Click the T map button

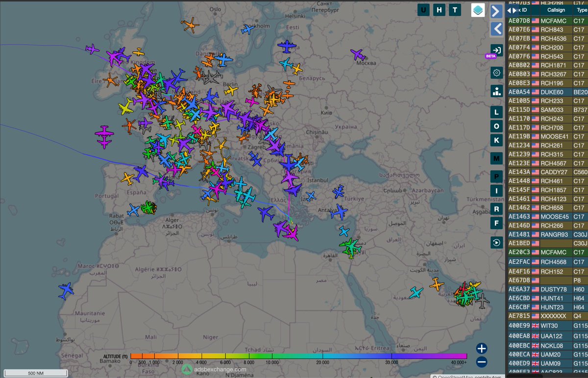pyautogui.click(x=455, y=10)
